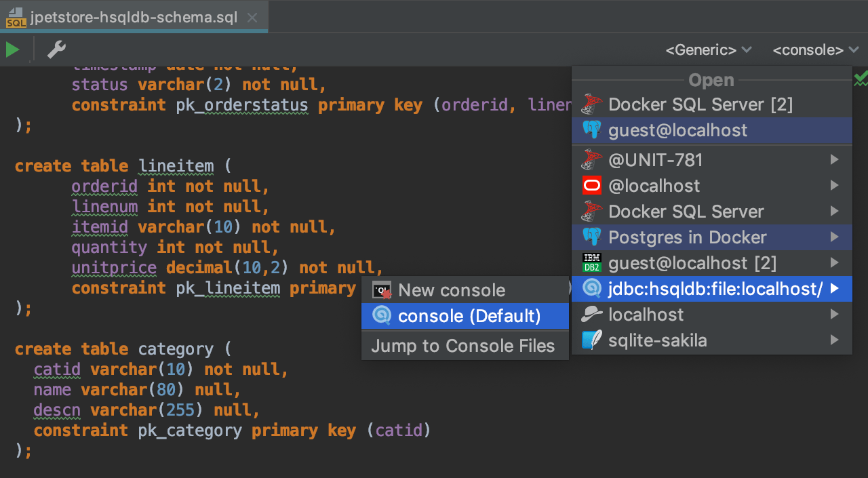Expand the jdbc:hsqldb:file:localhost submenu arrow
The image size is (868, 478).
coord(835,289)
